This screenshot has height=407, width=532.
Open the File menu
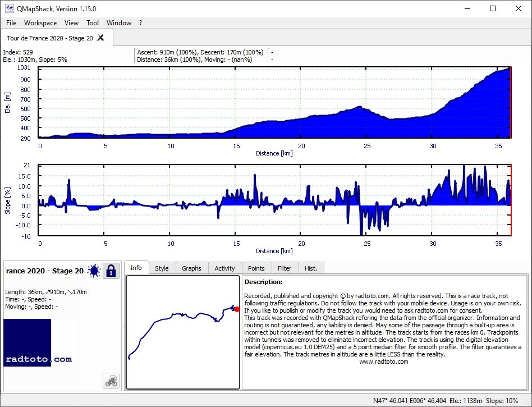tap(11, 23)
